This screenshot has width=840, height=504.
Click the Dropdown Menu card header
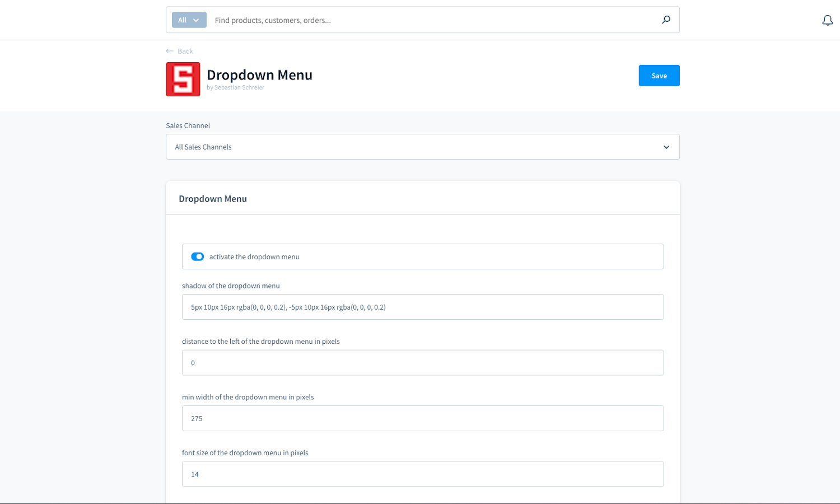pyautogui.click(x=213, y=199)
